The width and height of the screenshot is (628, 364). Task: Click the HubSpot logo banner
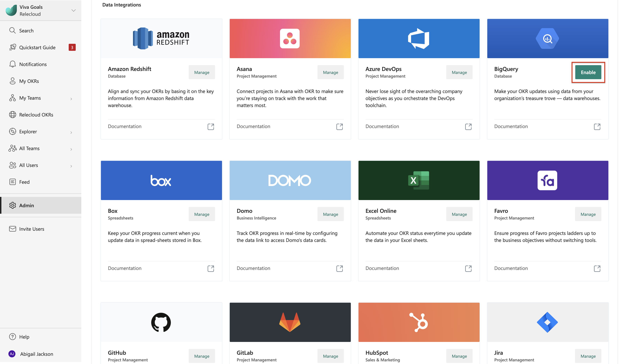[x=419, y=322]
